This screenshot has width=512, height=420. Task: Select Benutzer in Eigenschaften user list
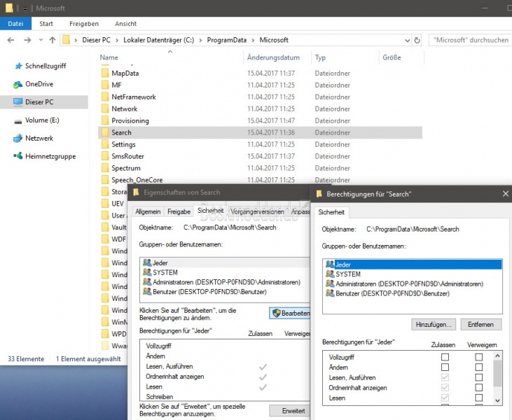[x=209, y=292]
